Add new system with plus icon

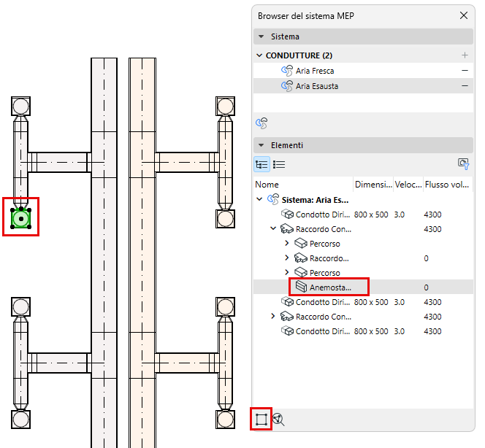click(x=465, y=55)
